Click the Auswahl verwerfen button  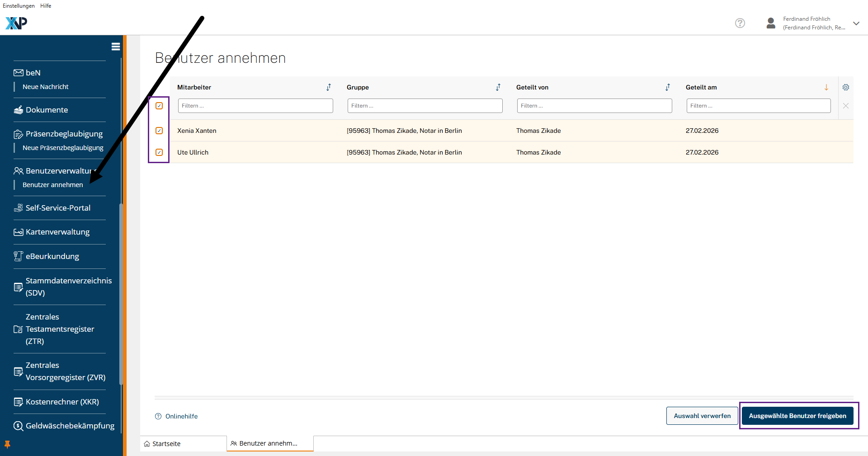[702, 416]
